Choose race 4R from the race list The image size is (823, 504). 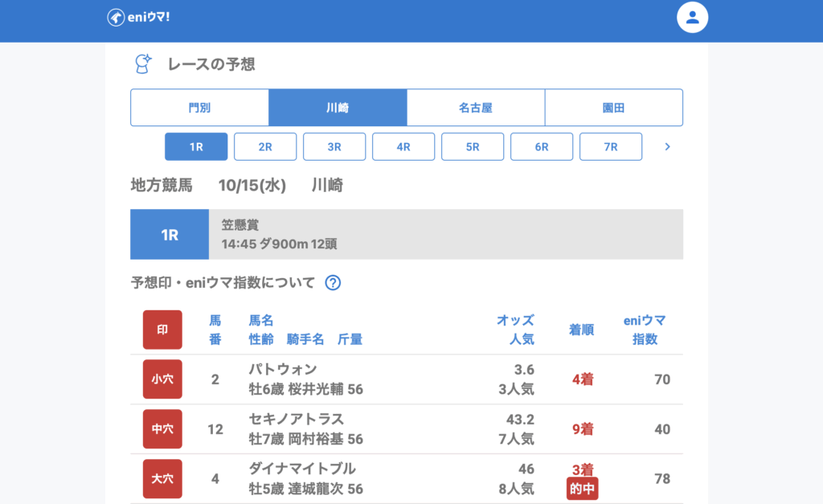coord(403,147)
